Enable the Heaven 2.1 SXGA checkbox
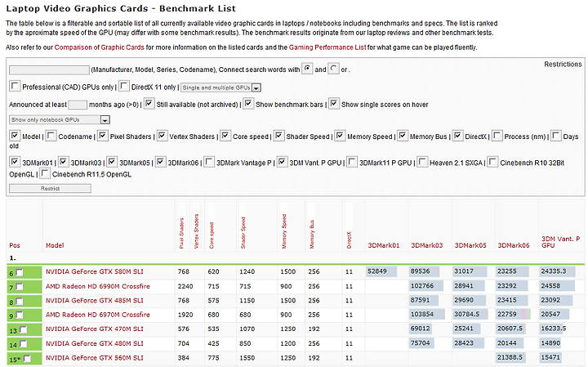The width and height of the screenshot is (588, 367). tap(422, 162)
